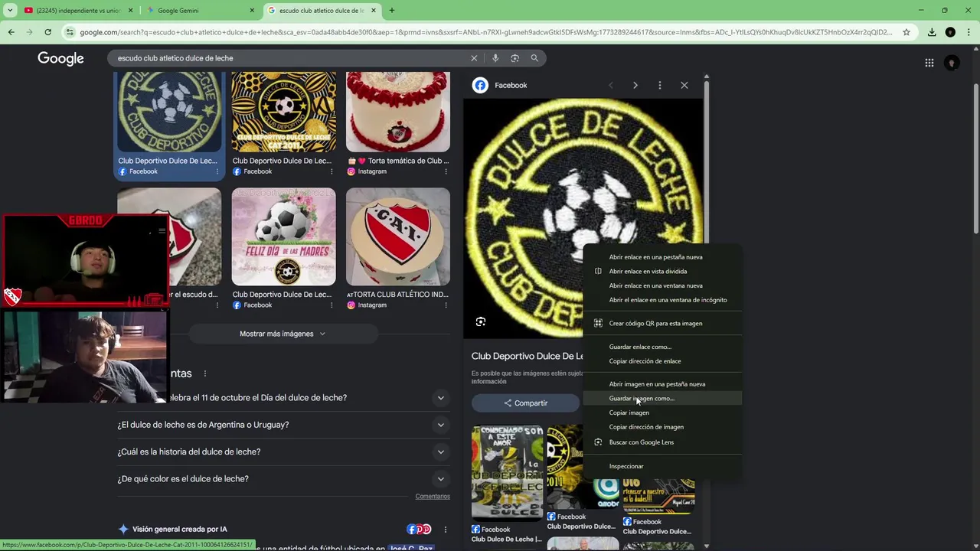Viewport: 980px width, 551px height.
Task: Open Facebook source link in preview header
Action: pyautogui.click(x=500, y=85)
